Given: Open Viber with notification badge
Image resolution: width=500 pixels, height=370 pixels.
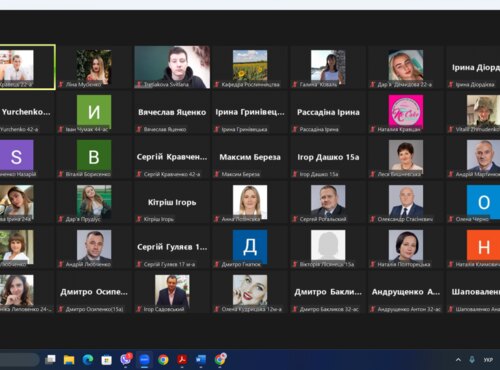Looking at the screenshot, I should click(x=126, y=359).
